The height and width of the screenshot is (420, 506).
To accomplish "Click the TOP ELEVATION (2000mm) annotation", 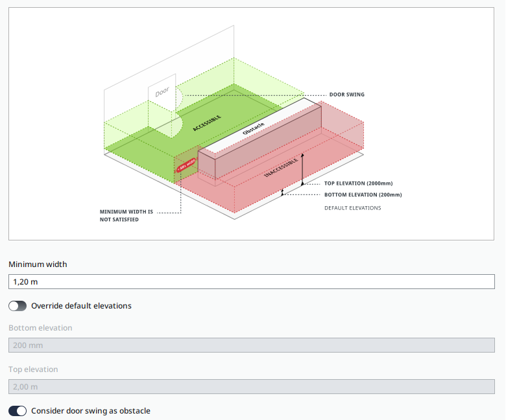I will [358, 183].
